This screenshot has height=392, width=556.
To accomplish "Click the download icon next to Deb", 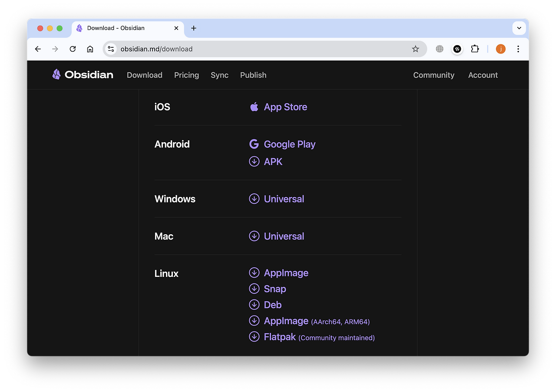I will (254, 305).
